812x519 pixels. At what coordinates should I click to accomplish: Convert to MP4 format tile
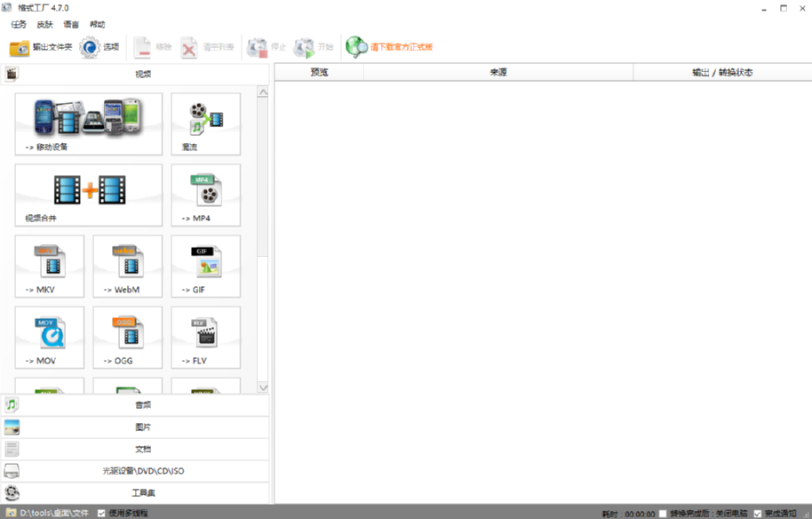[205, 196]
